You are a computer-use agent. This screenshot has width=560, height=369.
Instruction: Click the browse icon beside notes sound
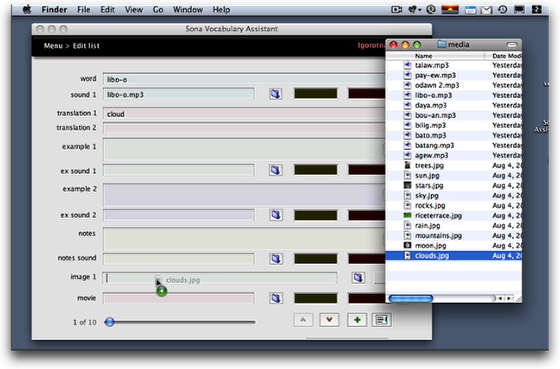tap(275, 259)
